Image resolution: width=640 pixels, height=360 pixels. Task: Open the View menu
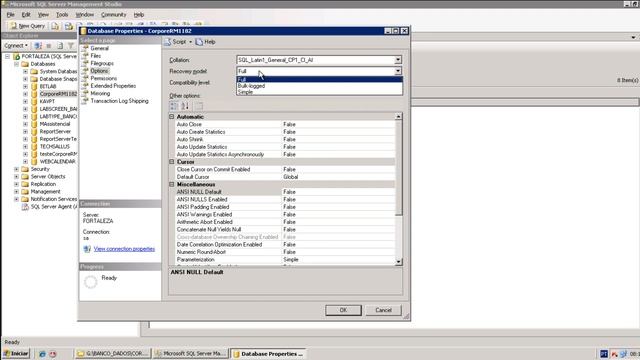tap(43, 15)
